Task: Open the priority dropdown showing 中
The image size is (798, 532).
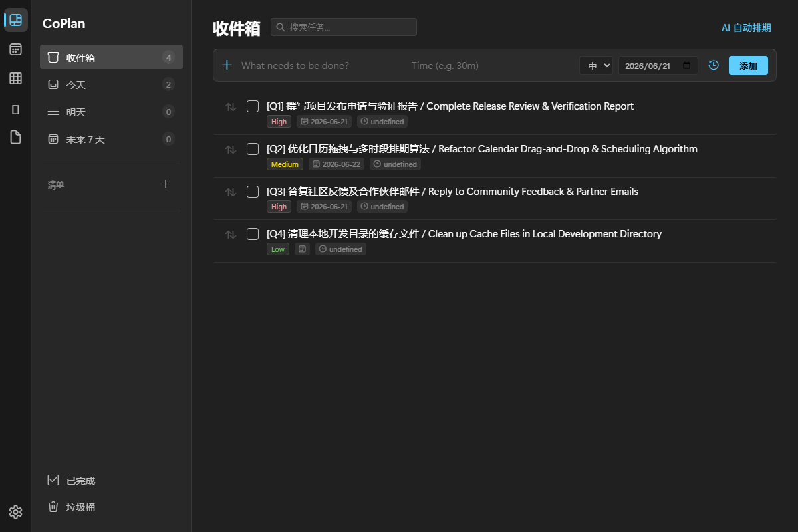Action: tap(596, 66)
